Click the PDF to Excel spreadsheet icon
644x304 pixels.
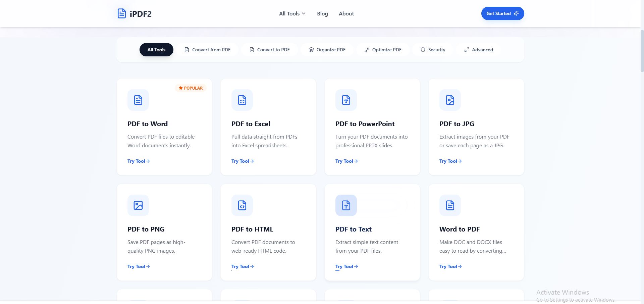click(x=242, y=100)
